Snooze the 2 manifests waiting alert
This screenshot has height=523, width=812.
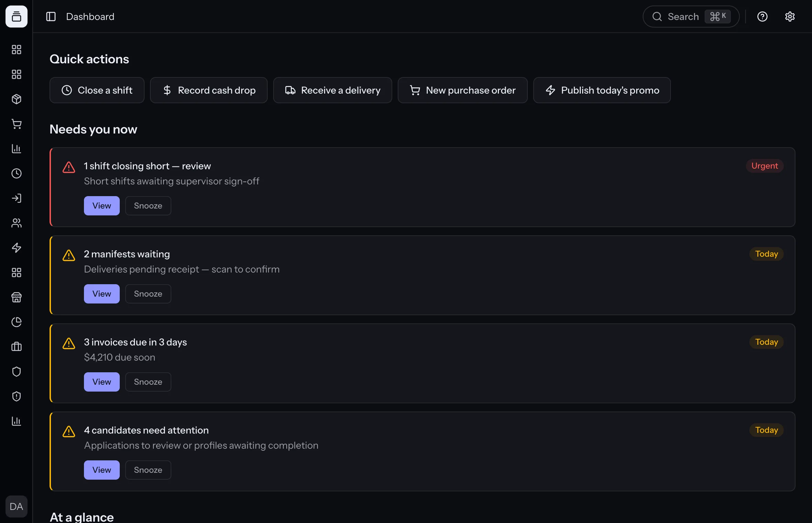[148, 294]
